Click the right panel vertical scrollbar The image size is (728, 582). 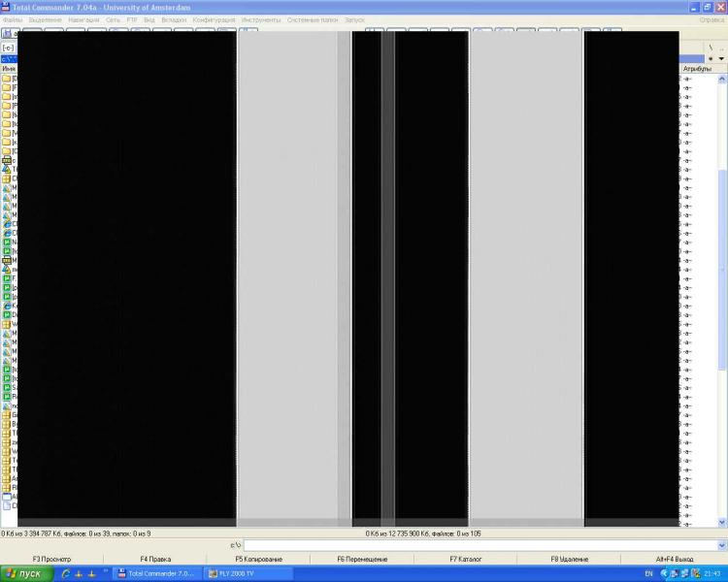pos(721,291)
